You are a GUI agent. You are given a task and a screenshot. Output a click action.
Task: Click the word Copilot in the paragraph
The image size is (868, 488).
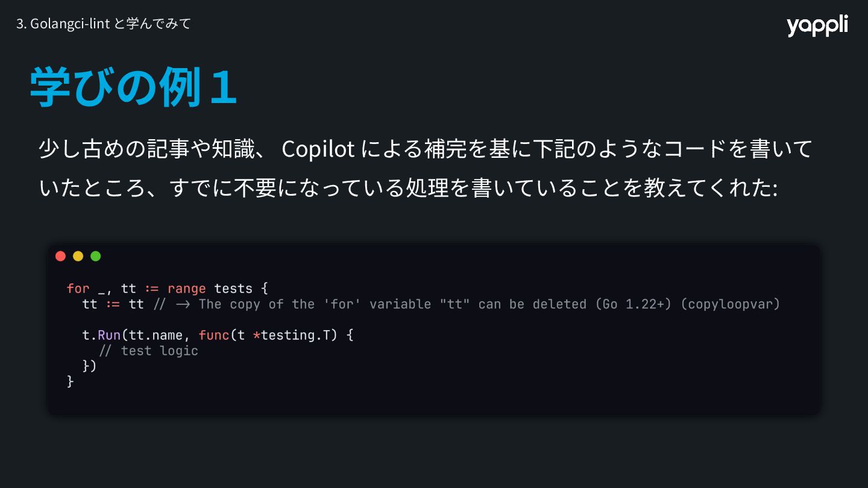point(318,149)
